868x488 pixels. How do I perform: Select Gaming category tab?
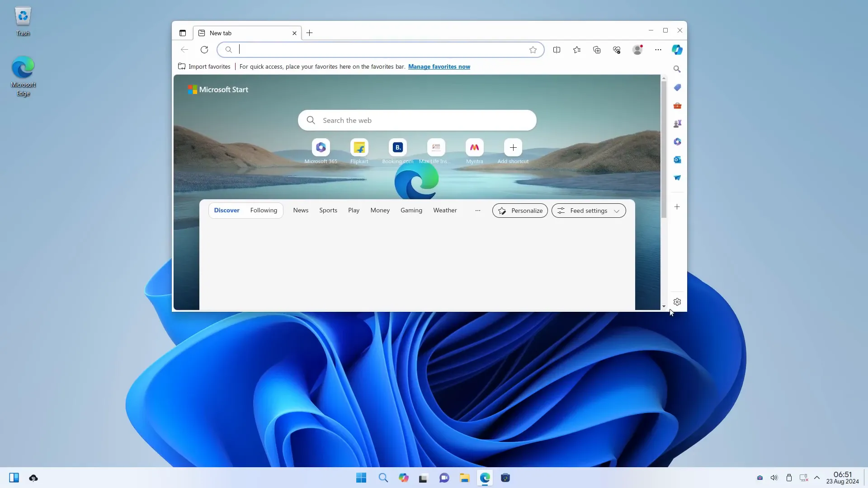click(x=411, y=211)
